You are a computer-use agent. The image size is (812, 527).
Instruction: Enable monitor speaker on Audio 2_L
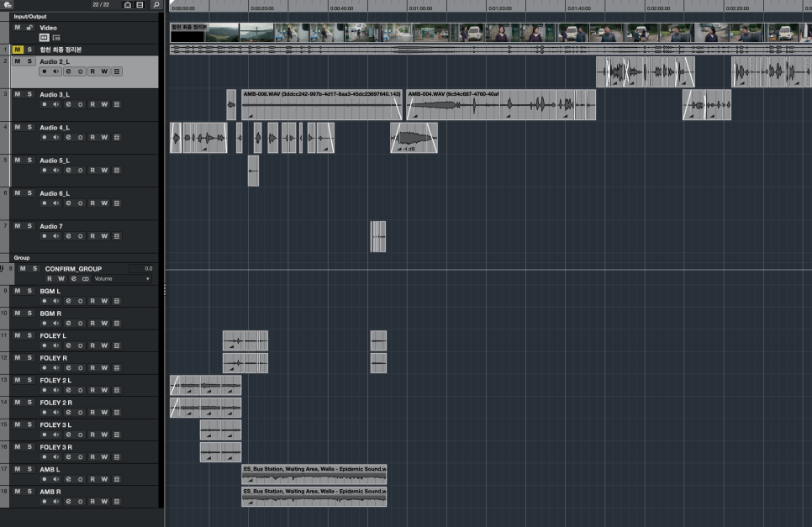click(56, 71)
